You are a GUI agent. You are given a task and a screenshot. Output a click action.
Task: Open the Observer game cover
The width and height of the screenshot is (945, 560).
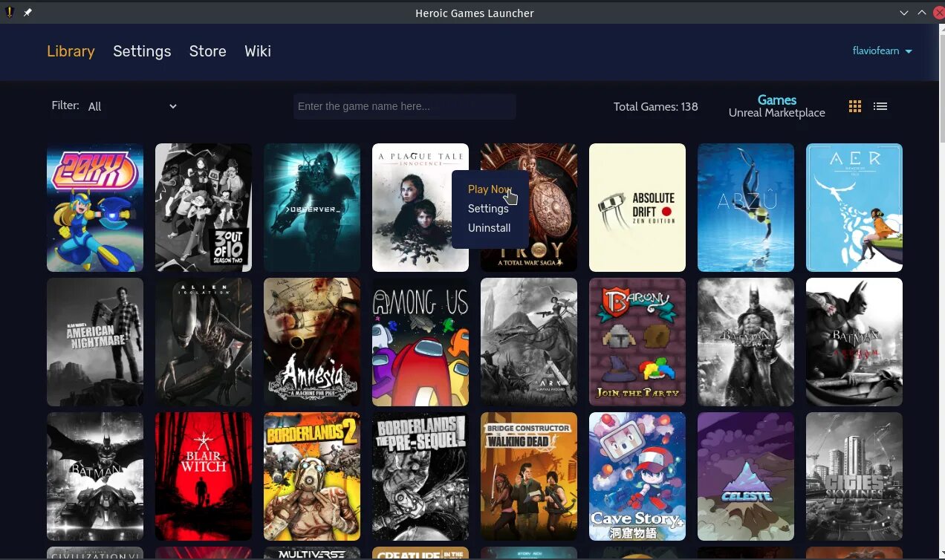pos(312,207)
